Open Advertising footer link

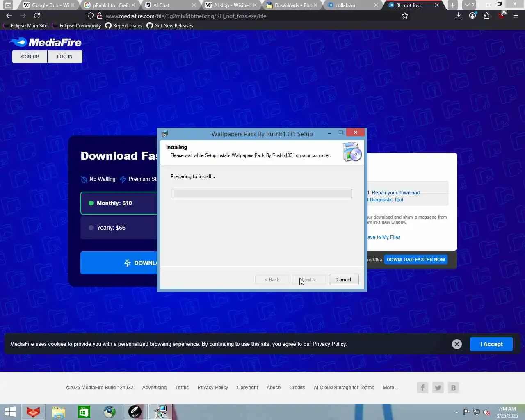(154, 388)
